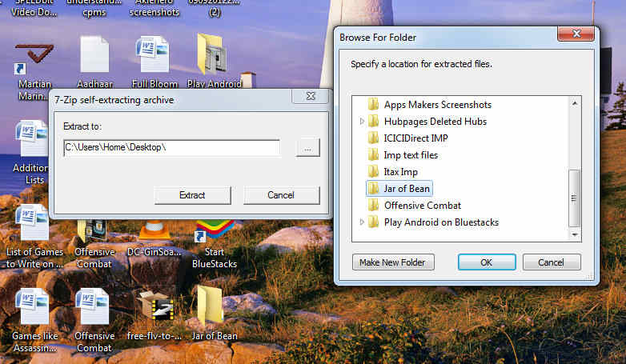Expand the Play Android on Bluestacks folder
The height and width of the screenshot is (364, 626).
tap(362, 222)
